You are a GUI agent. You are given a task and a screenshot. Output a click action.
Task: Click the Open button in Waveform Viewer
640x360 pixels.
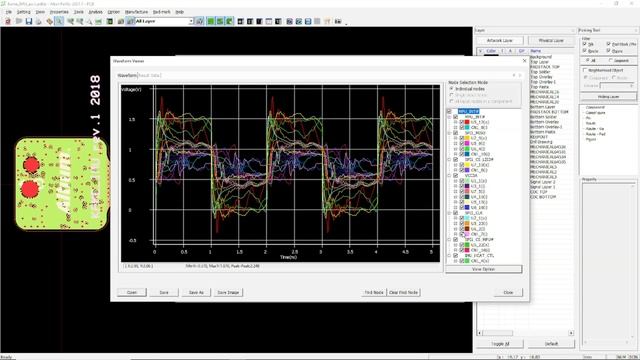point(132,292)
